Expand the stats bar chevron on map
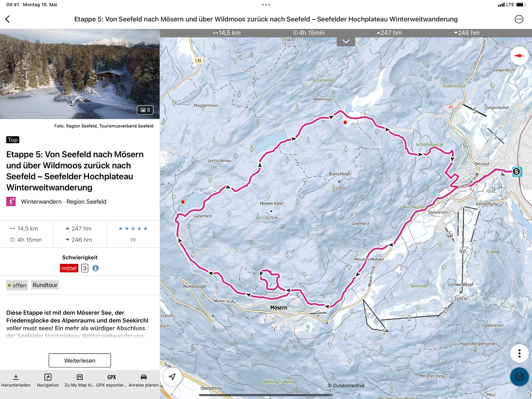Viewport: 532px width, 399px height. [x=346, y=41]
